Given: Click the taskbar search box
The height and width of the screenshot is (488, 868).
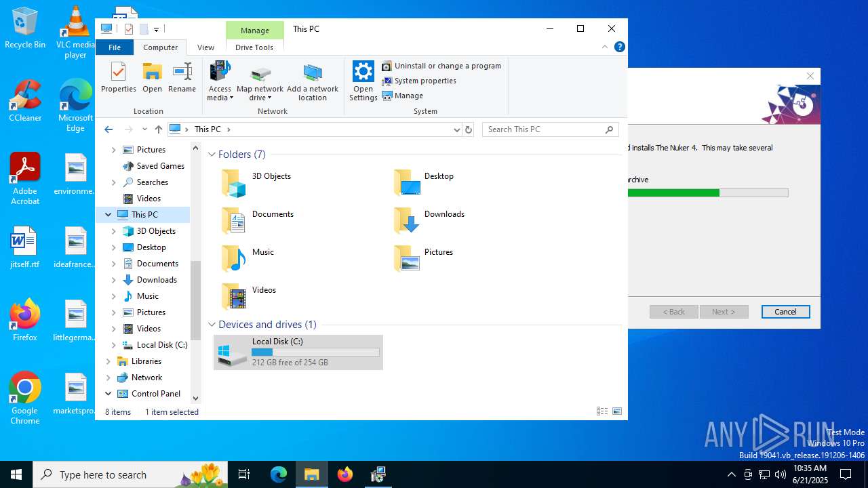Looking at the screenshot, I should click(132, 474).
